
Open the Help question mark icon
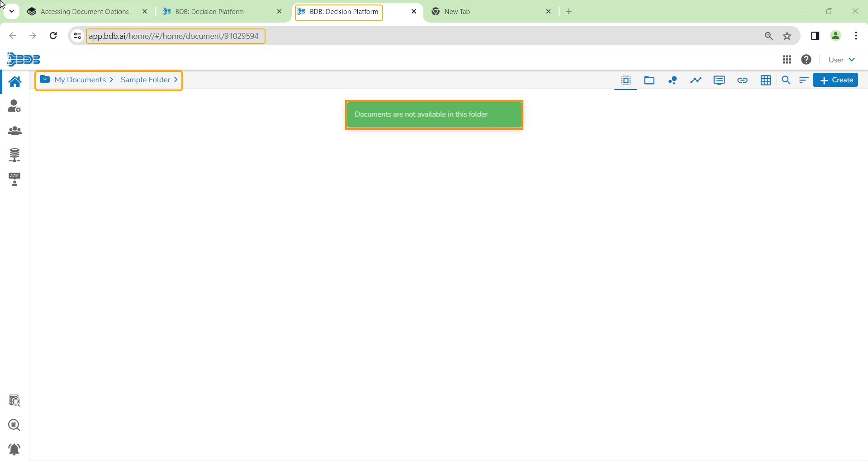[807, 60]
